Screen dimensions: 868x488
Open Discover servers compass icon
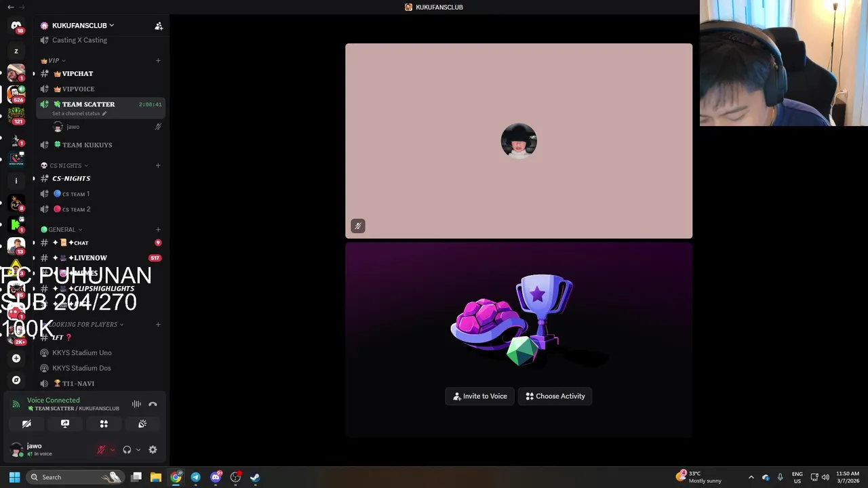tap(16, 380)
